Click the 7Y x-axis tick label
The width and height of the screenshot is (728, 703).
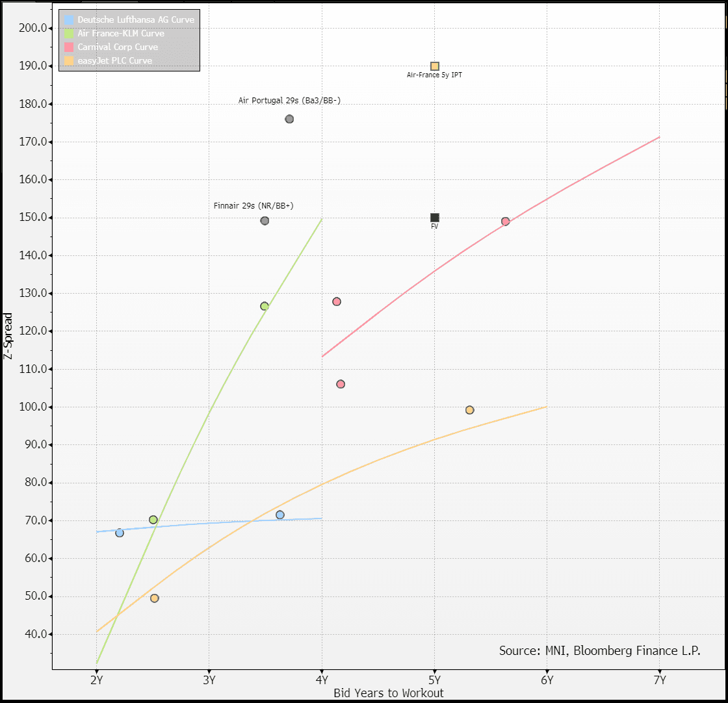click(660, 680)
